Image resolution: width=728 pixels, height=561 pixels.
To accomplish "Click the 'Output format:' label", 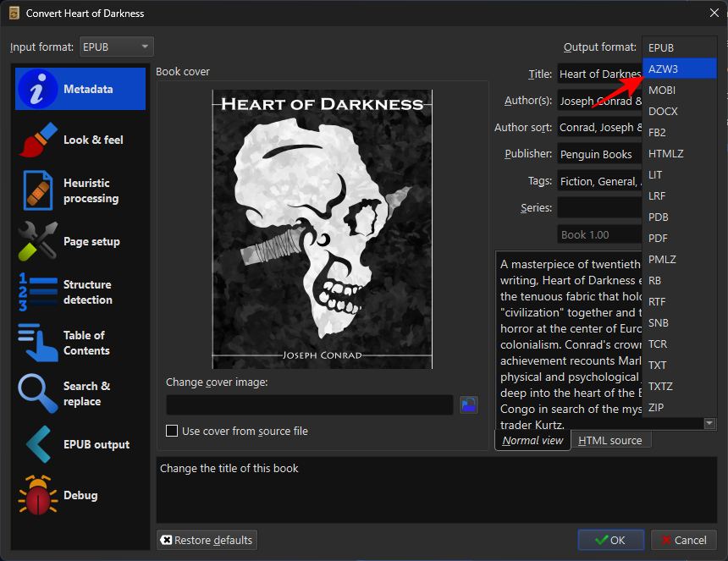I will [600, 47].
